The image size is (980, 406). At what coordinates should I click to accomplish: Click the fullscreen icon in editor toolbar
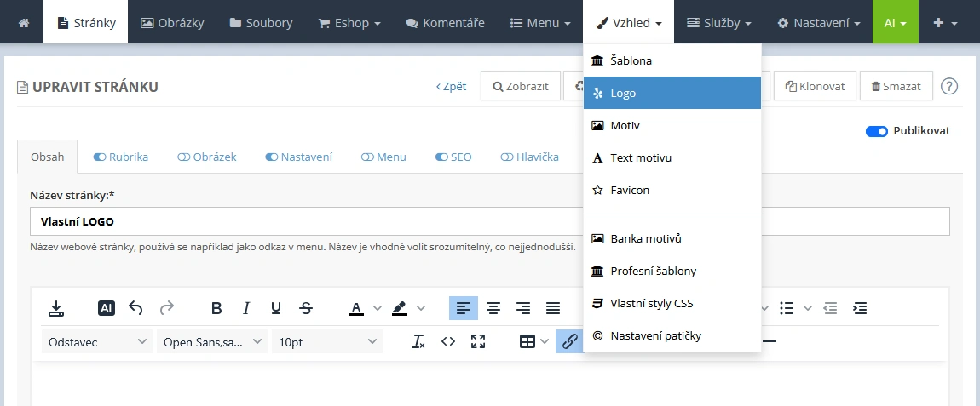[478, 341]
